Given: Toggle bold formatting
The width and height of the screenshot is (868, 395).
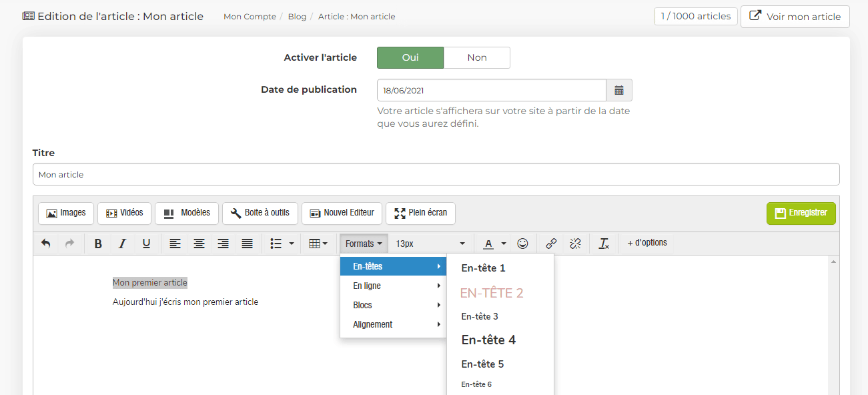Looking at the screenshot, I should (98, 244).
